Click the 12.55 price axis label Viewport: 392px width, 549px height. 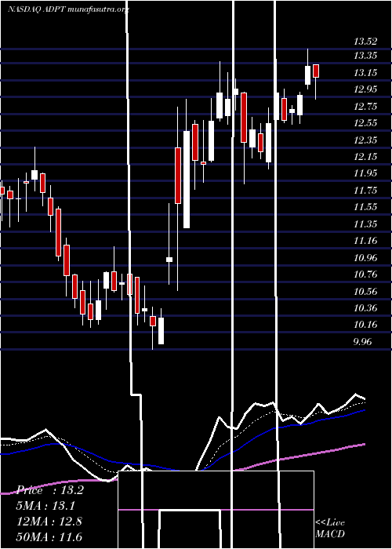[365, 123]
